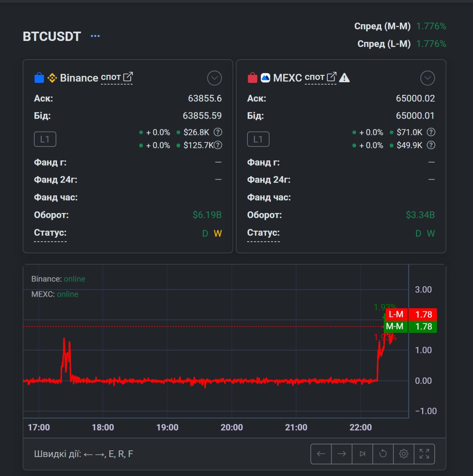Reset the chart with the reload icon

coord(383,454)
